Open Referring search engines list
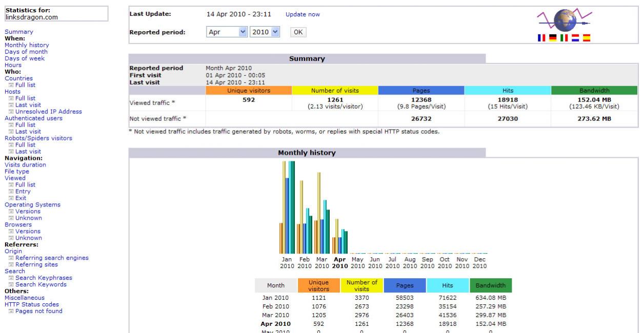644x333 pixels. [52, 258]
